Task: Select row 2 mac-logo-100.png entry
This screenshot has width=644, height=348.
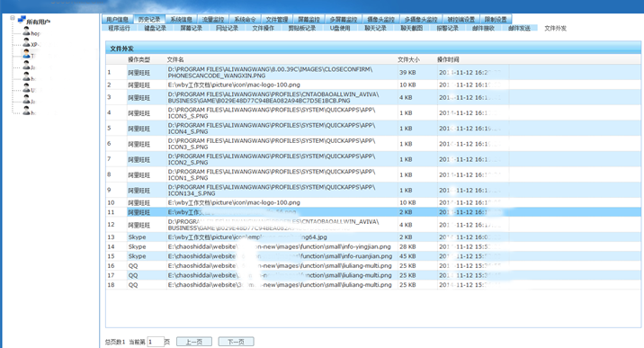Action: pyautogui.click(x=373, y=85)
